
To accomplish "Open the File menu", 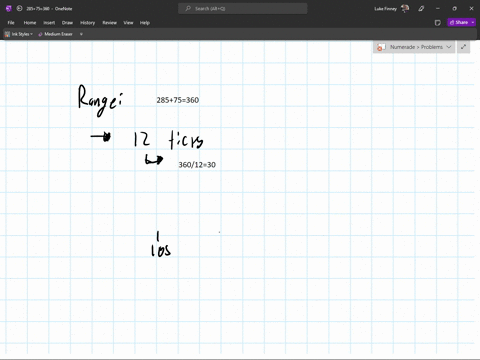I will (x=11, y=23).
